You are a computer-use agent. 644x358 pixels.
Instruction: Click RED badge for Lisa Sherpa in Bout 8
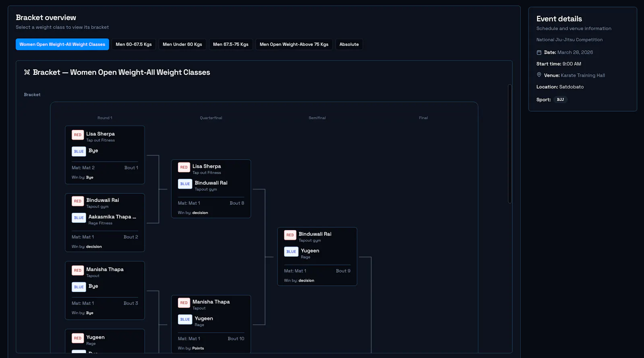pyautogui.click(x=184, y=167)
